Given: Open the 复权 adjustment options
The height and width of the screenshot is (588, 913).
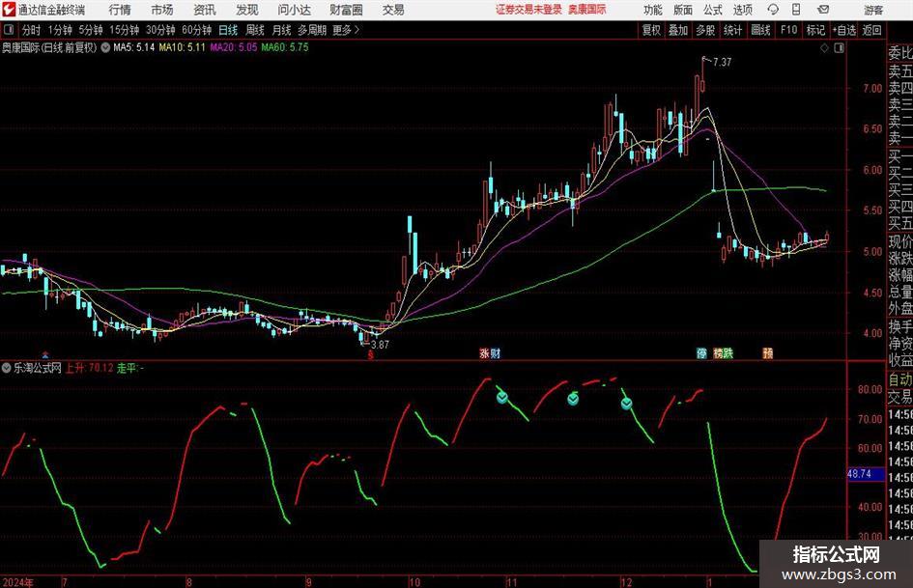Looking at the screenshot, I should coord(651,30).
